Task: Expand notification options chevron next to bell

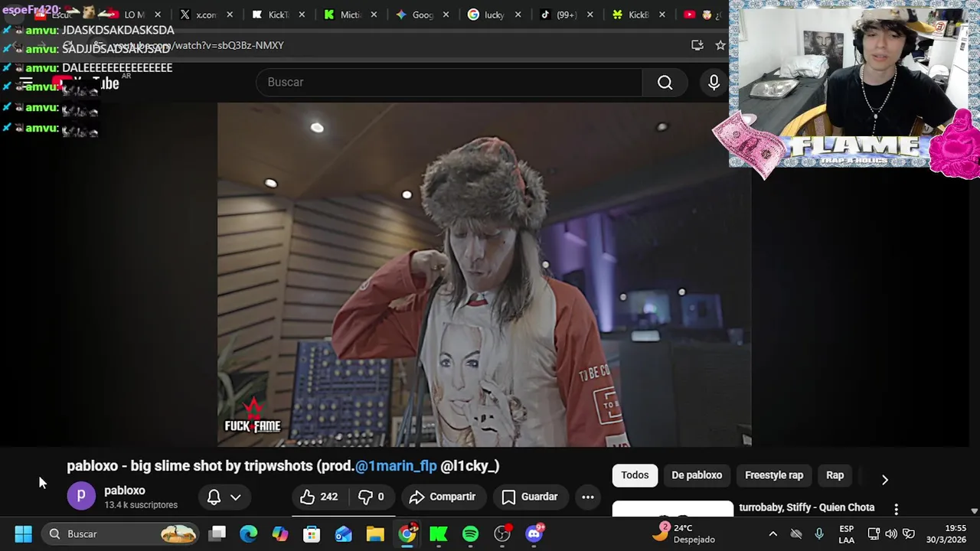Action: coord(236,497)
